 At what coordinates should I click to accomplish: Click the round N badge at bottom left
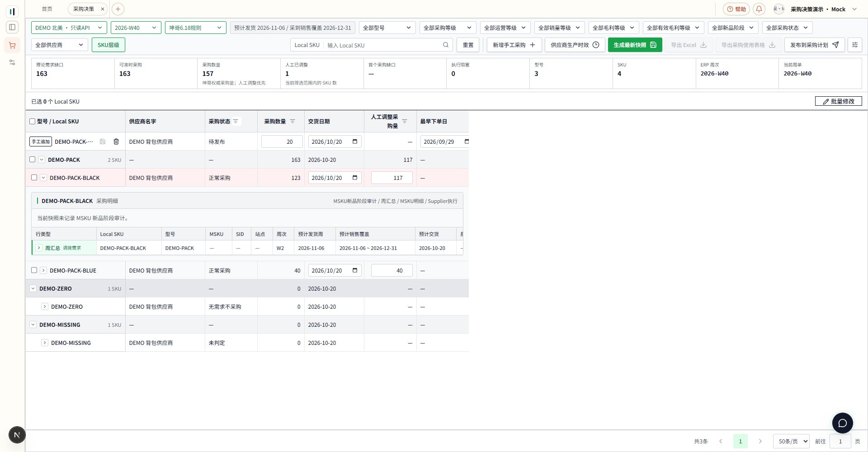pos(17,435)
